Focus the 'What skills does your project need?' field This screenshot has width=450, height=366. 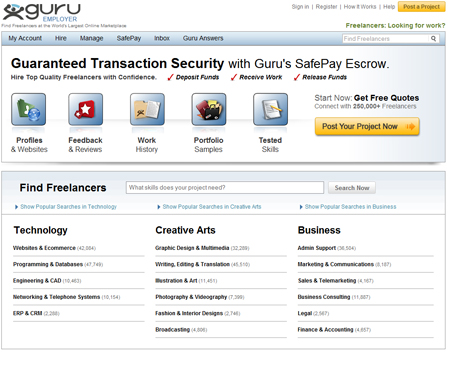(x=225, y=188)
